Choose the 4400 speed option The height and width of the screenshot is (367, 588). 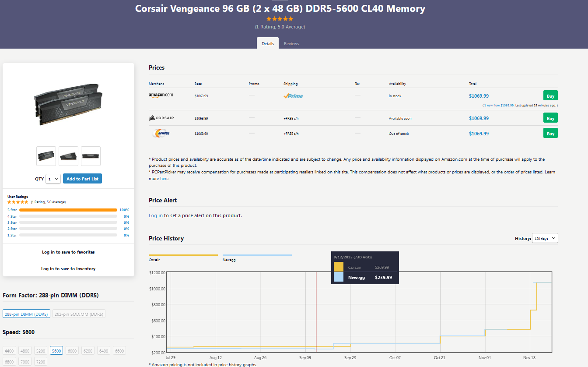click(x=10, y=351)
